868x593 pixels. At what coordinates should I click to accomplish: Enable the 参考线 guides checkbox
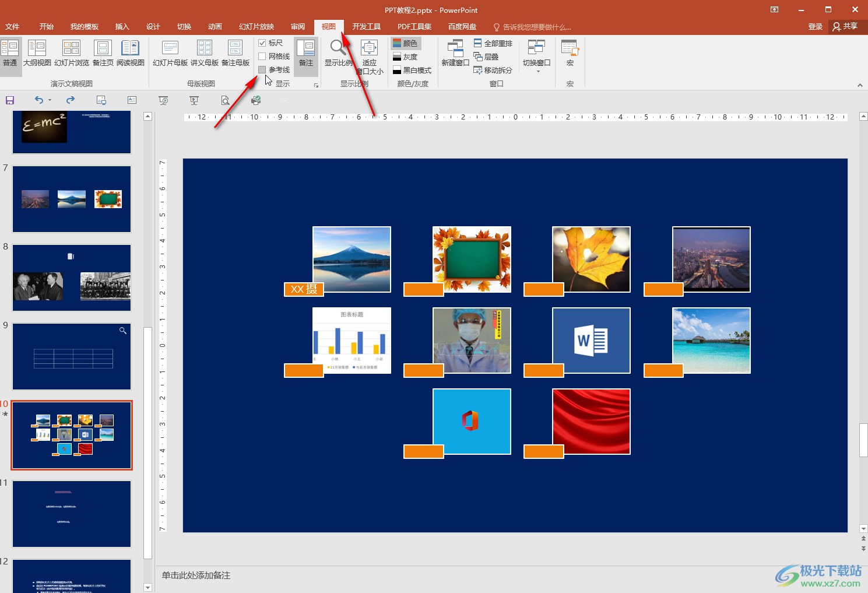coord(262,70)
